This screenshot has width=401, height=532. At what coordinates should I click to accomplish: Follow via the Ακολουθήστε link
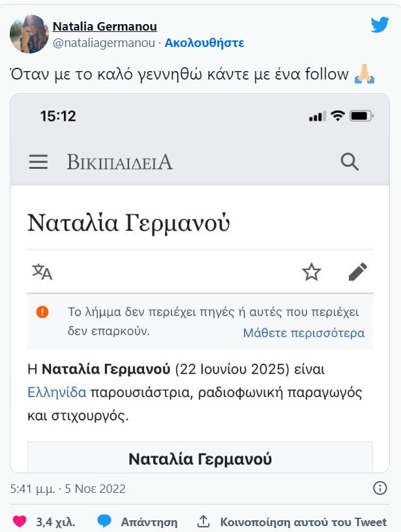point(204,43)
